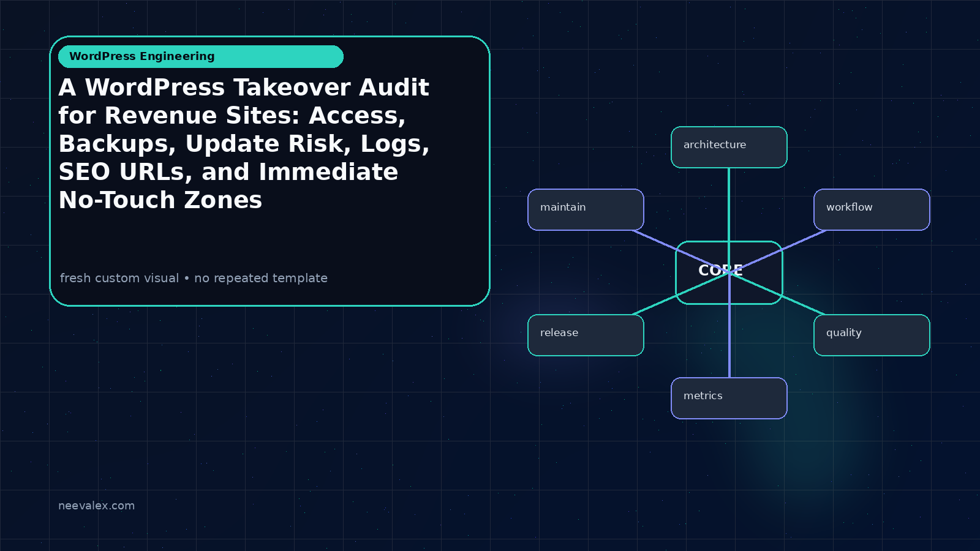This screenshot has height=551, width=980.
Task: Click 'fresh custom visual • no repeated template' subtitle
Action: [194, 278]
